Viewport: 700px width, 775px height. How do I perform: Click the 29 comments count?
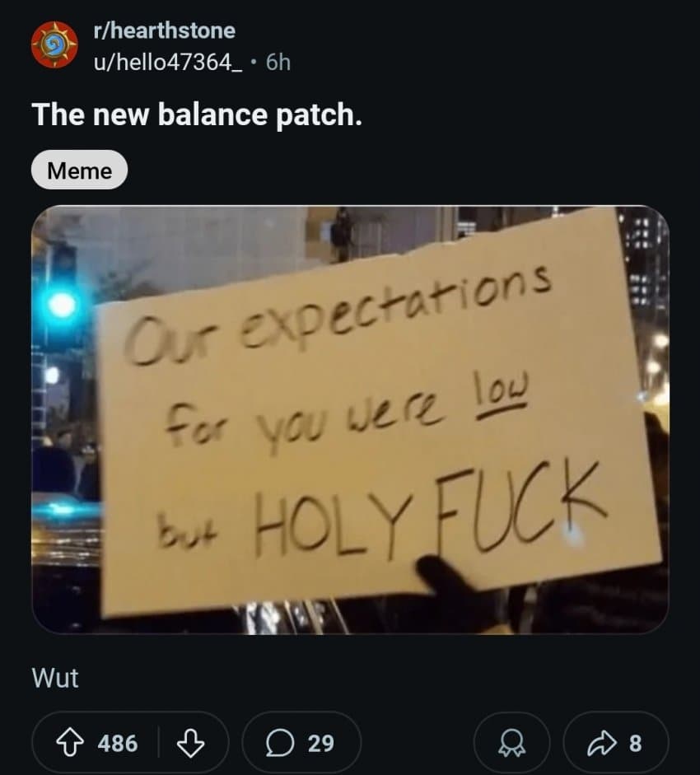(320, 743)
